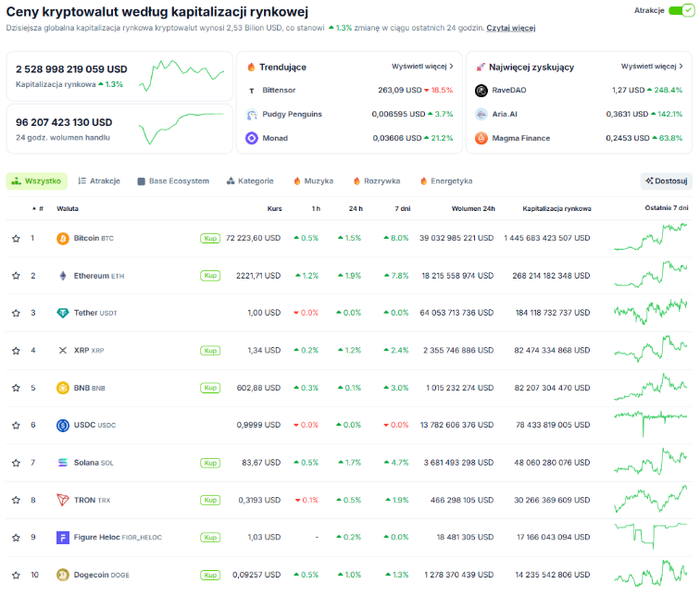Click the Monad trending icon

pos(252,138)
